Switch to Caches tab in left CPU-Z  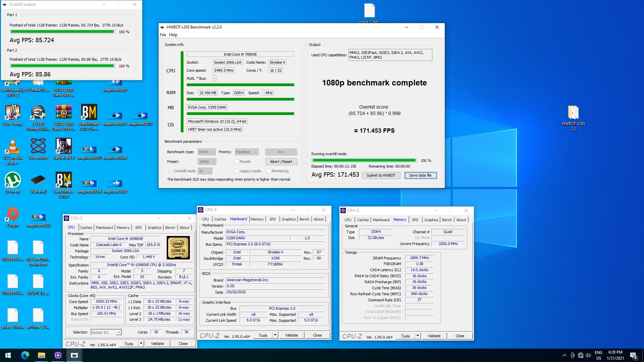(86, 227)
